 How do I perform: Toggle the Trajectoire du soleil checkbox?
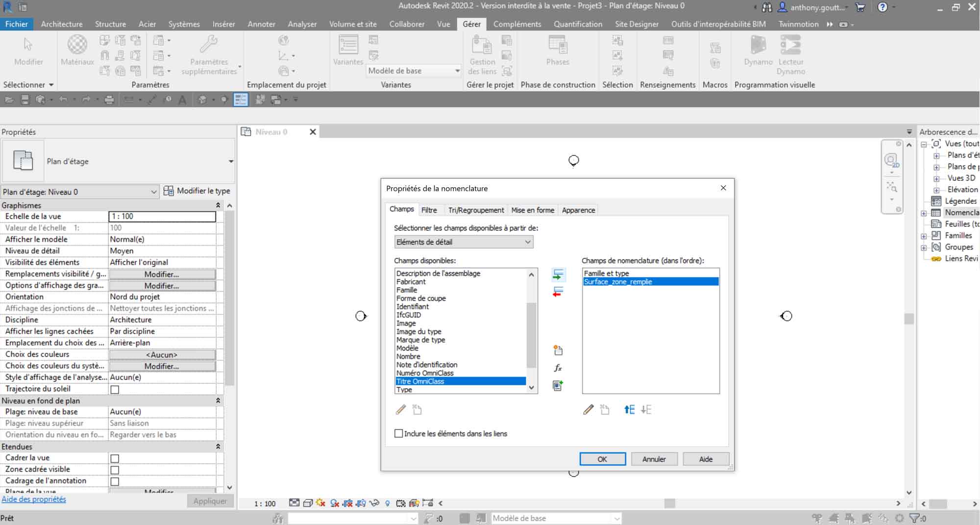pos(115,389)
